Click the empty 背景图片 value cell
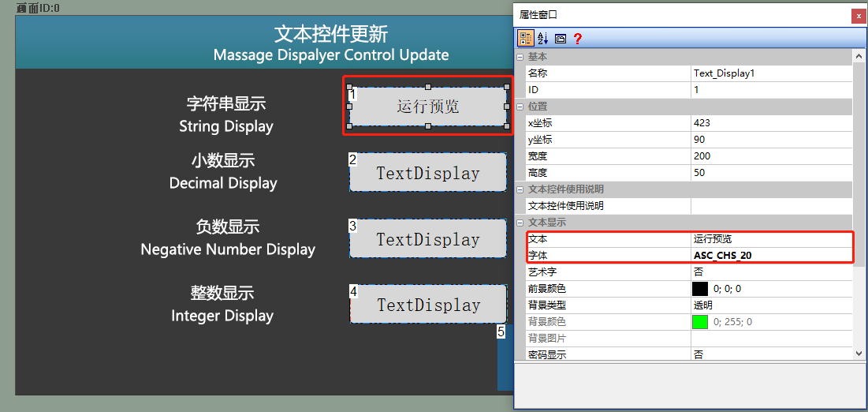Image resolution: width=868 pixels, height=412 pixels. 771,339
